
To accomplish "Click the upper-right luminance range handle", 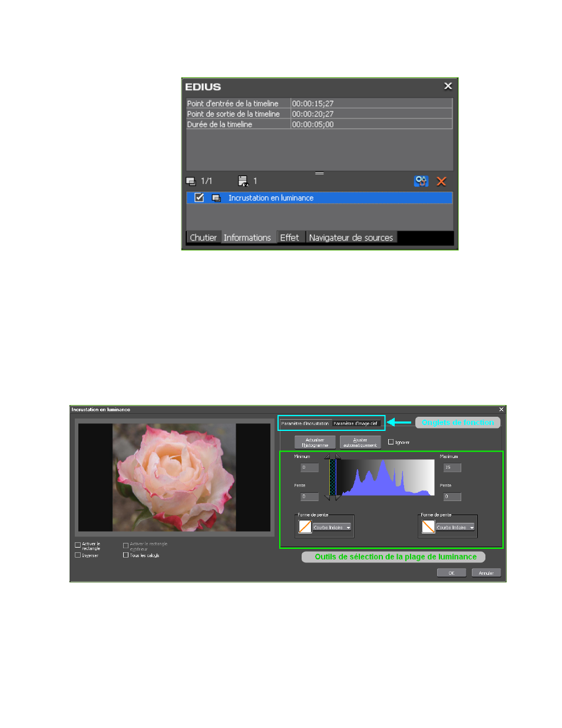I will click(x=338, y=456).
